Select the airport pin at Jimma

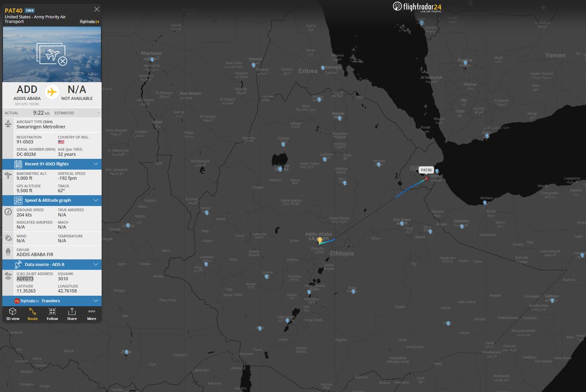pos(267,277)
